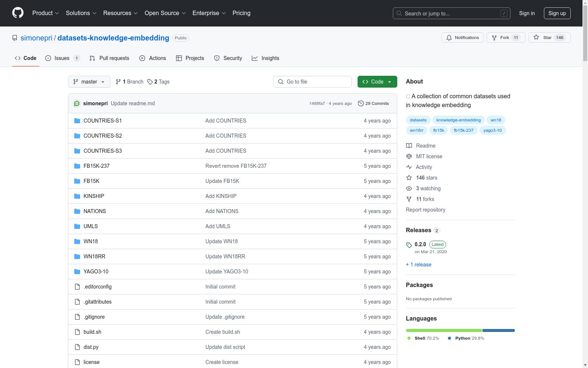Click the Activity pulse icon
The width and height of the screenshot is (588, 368).
click(x=409, y=167)
